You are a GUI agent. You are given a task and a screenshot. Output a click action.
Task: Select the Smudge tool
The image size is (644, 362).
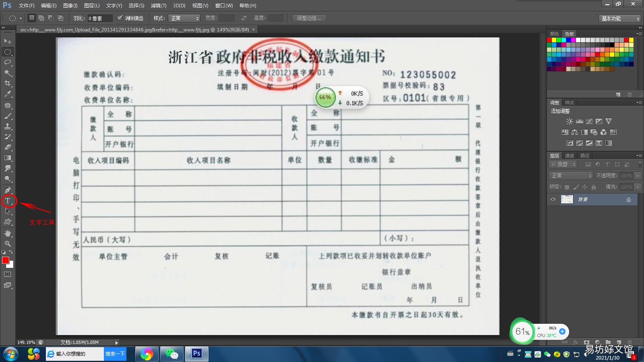pyautogui.click(x=8, y=168)
